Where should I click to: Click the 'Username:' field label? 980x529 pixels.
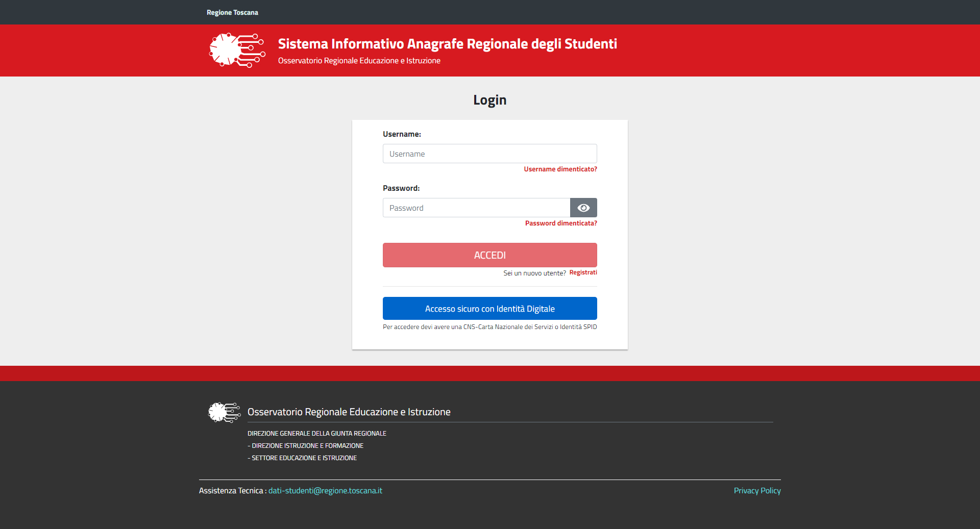(402, 134)
